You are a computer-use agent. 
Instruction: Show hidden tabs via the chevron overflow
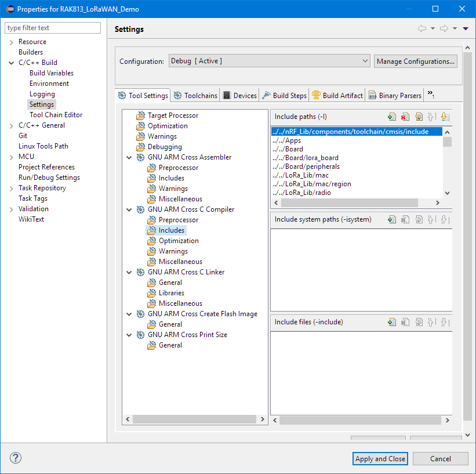pyautogui.click(x=431, y=95)
